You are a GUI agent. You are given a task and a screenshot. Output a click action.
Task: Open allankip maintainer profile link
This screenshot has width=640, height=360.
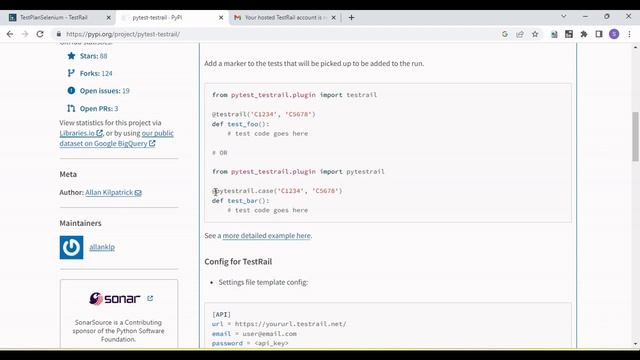click(x=102, y=247)
